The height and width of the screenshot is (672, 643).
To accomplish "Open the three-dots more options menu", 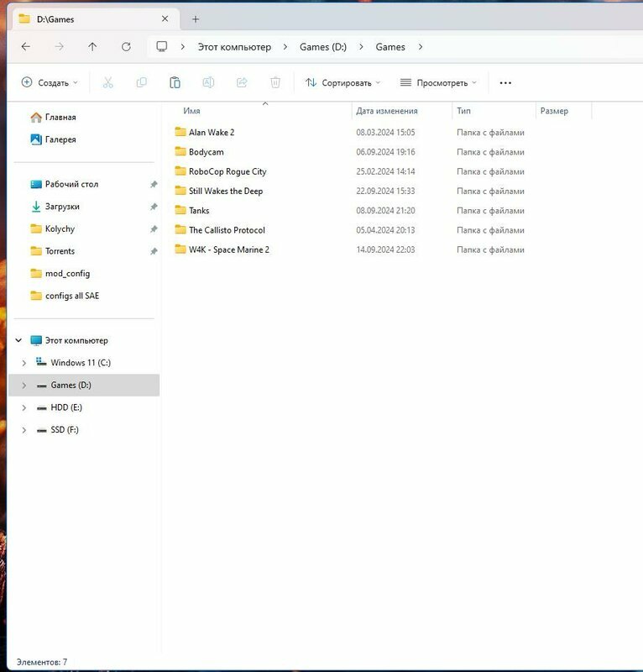I will coord(505,82).
